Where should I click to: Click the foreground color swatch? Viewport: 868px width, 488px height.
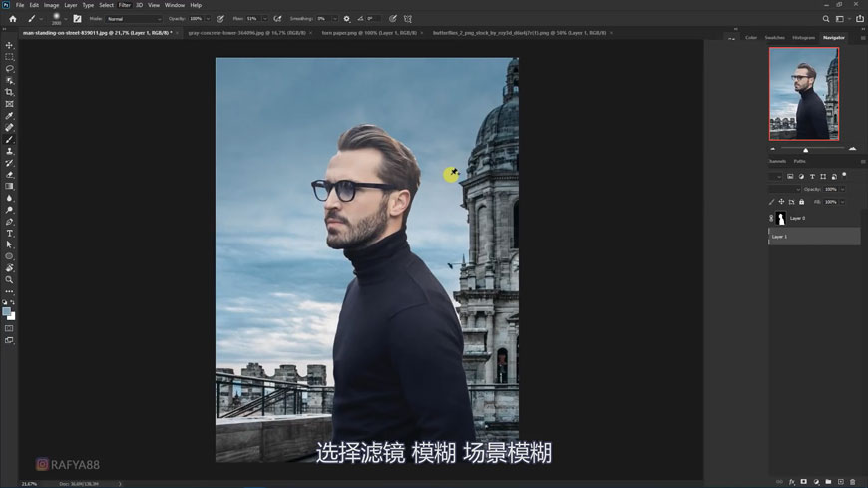click(x=7, y=312)
